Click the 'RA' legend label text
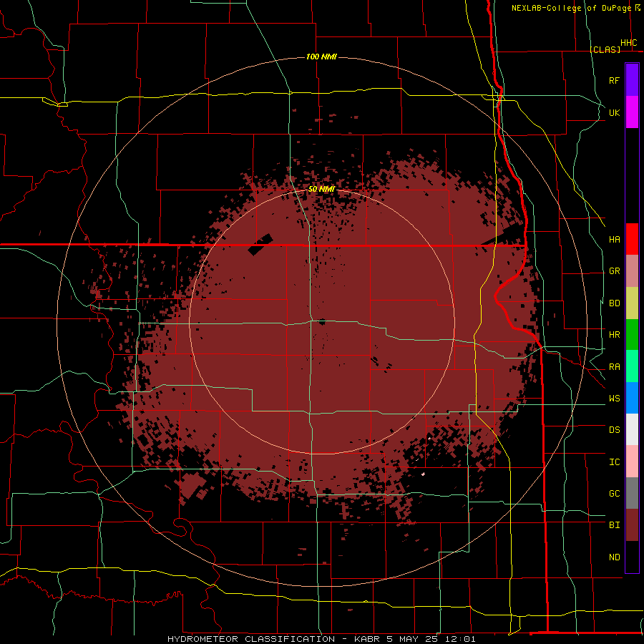This screenshot has height=644, width=644. pos(614,366)
